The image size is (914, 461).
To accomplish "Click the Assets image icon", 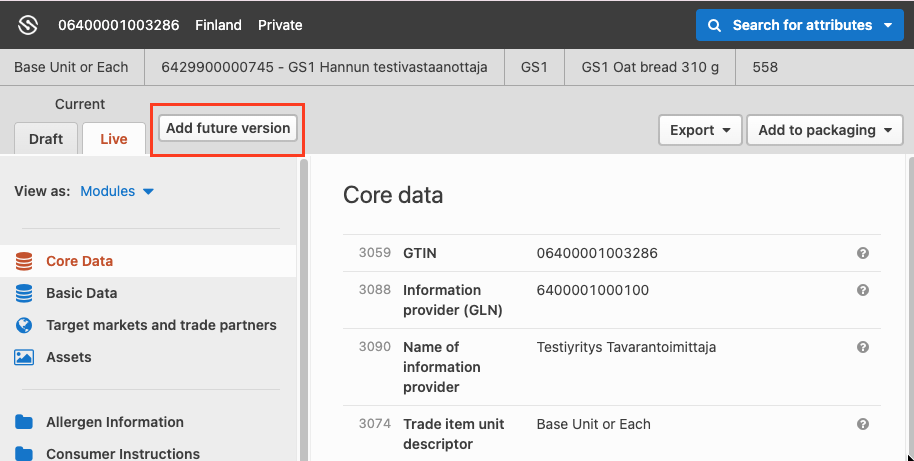I will click(24, 357).
